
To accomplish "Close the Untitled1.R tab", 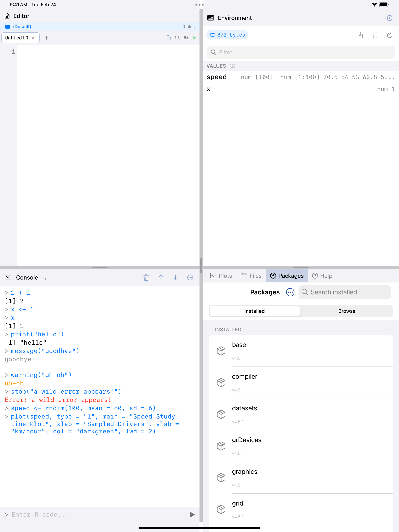I will (x=33, y=38).
